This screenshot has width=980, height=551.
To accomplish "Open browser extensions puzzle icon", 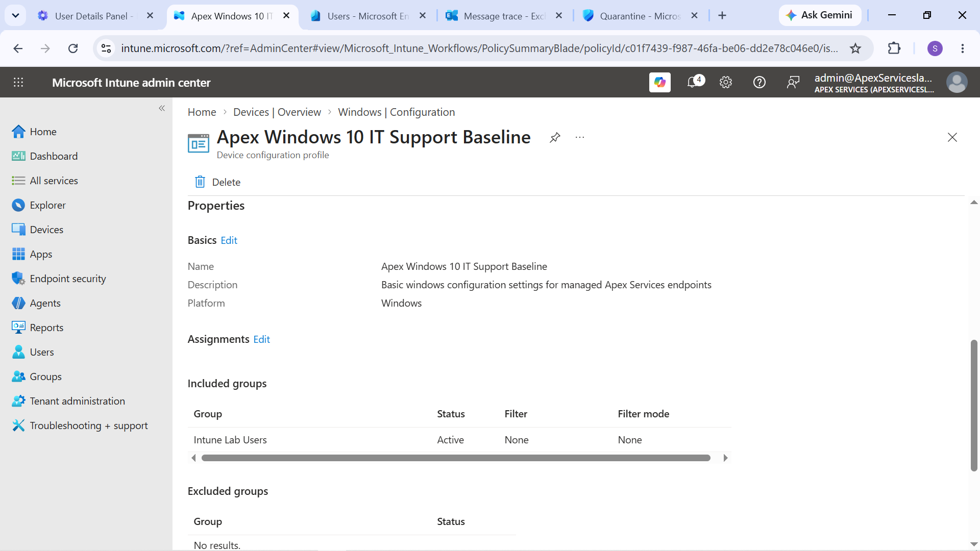I will [x=894, y=48].
